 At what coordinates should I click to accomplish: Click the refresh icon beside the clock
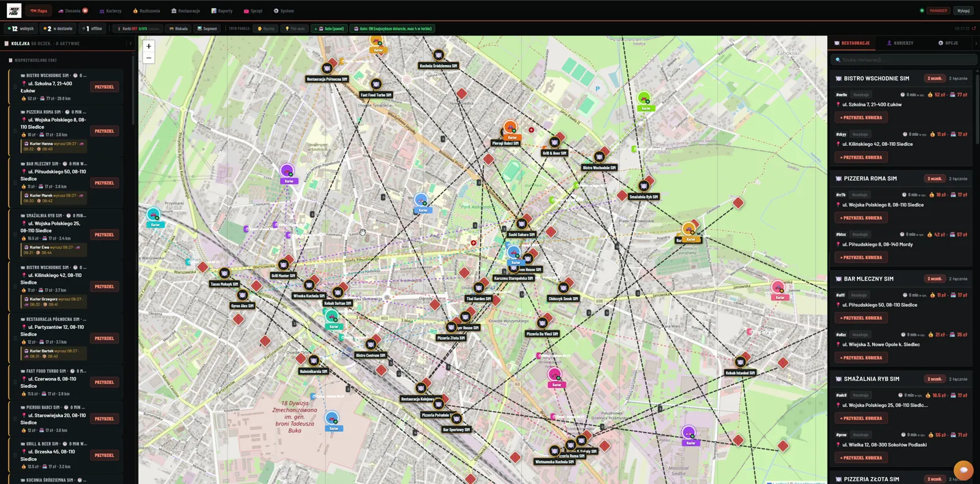click(x=974, y=28)
